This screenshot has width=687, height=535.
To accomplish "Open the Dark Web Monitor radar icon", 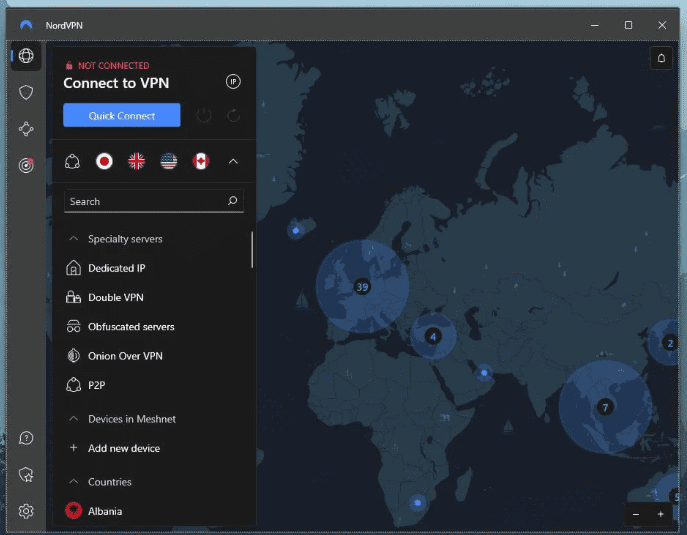I will point(26,165).
